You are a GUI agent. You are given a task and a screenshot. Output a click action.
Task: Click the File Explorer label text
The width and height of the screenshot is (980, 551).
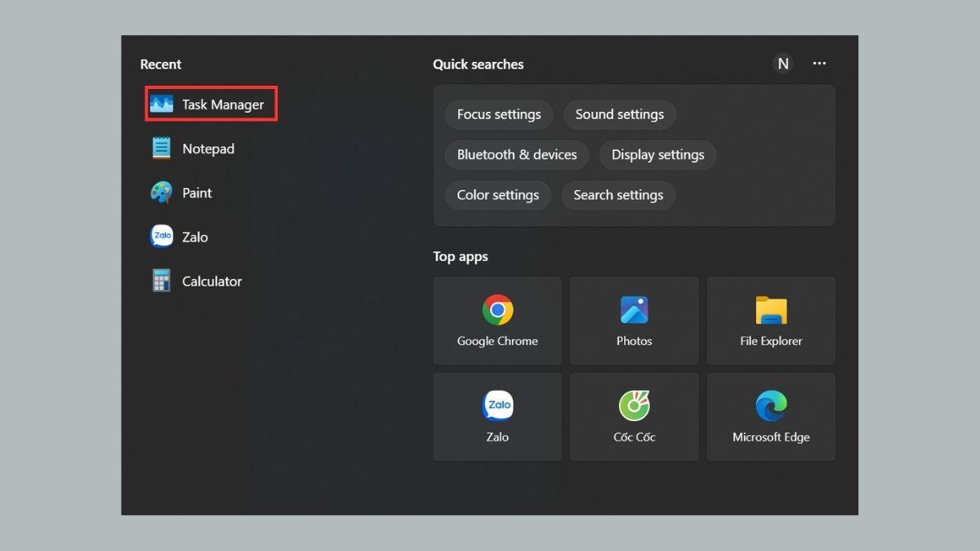[x=771, y=341]
